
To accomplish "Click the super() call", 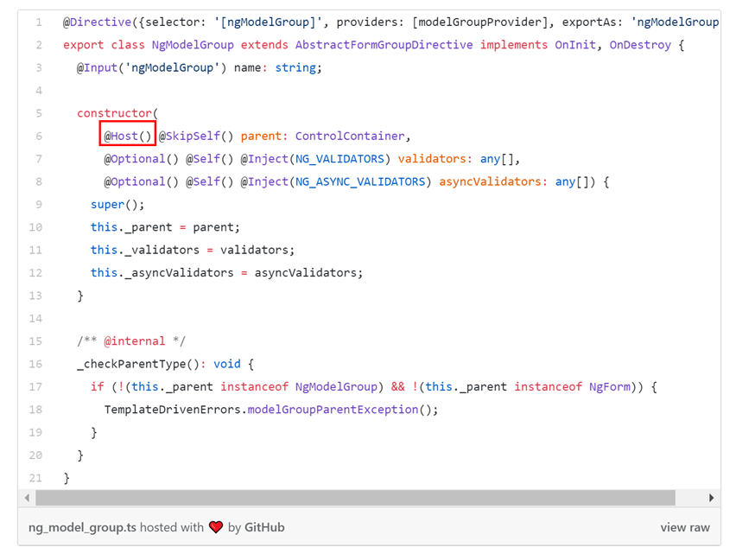I will 117,204.
